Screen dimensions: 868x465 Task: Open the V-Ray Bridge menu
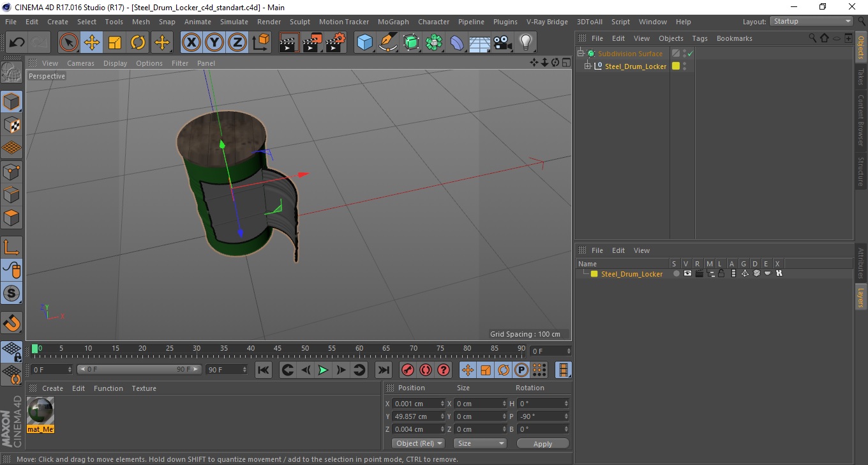[x=547, y=22]
